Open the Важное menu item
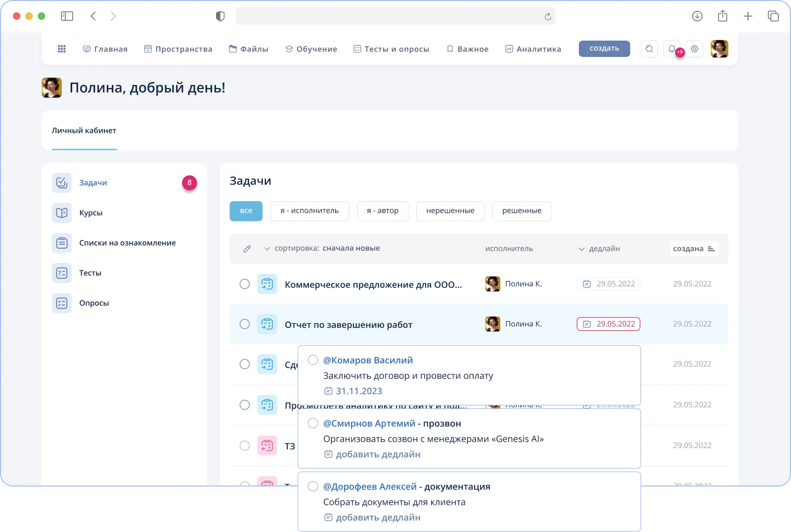791x532 pixels. [467, 49]
